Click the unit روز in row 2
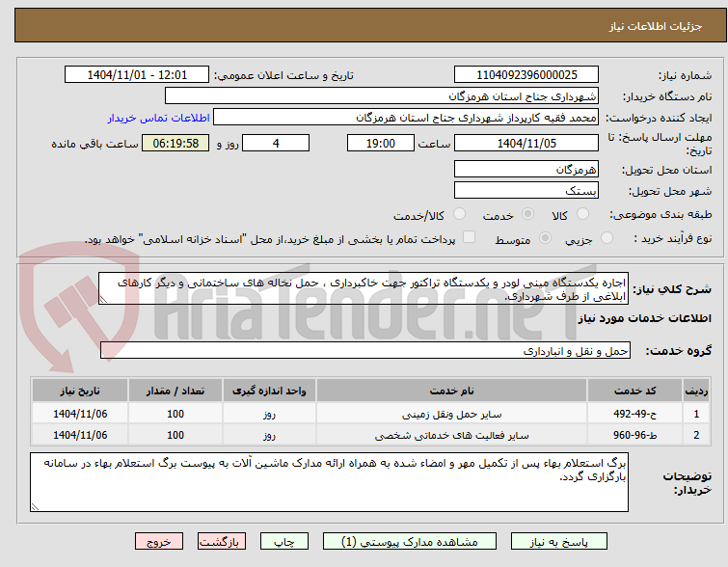Screen dimensions: 728x567 269,435
